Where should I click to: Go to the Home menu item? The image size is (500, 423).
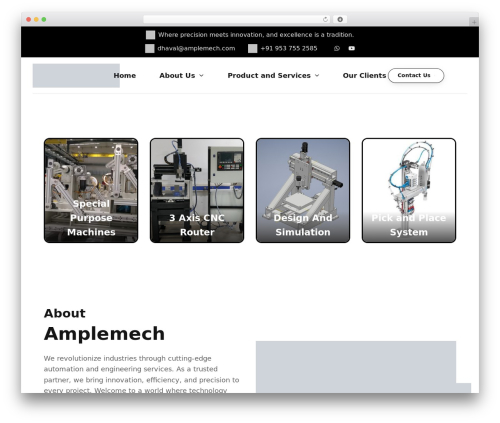[125, 76]
